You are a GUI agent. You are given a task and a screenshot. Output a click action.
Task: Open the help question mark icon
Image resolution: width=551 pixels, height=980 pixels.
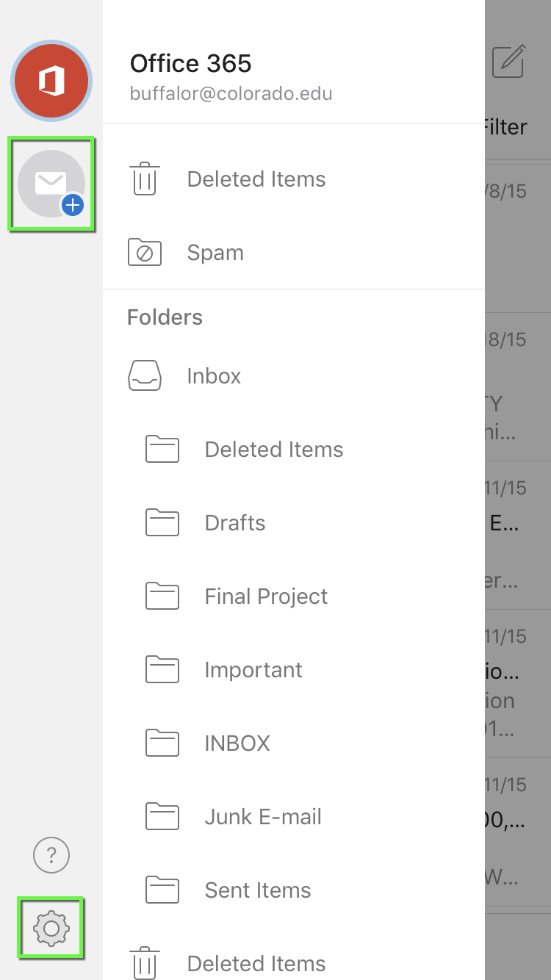[51, 855]
